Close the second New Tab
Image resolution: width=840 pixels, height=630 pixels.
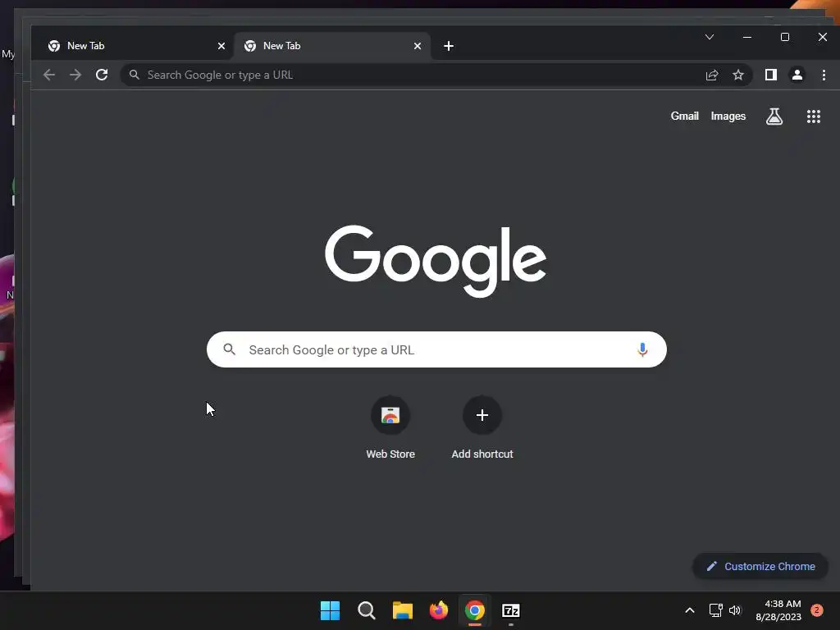[x=418, y=46]
